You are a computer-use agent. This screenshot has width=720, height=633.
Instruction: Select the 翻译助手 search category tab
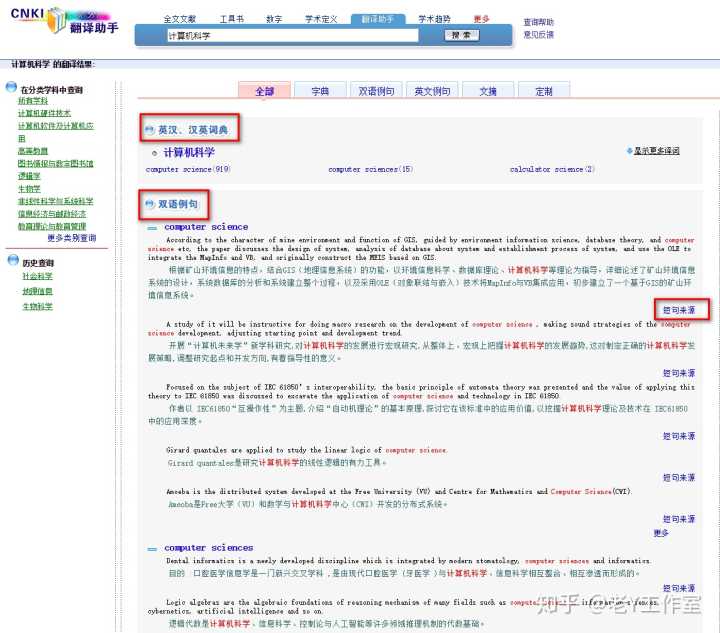click(x=378, y=19)
